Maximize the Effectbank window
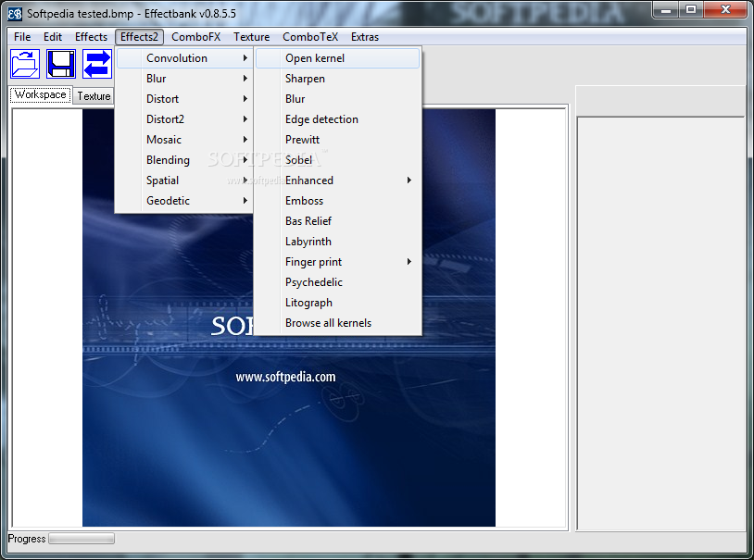 pyautogui.click(x=691, y=9)
